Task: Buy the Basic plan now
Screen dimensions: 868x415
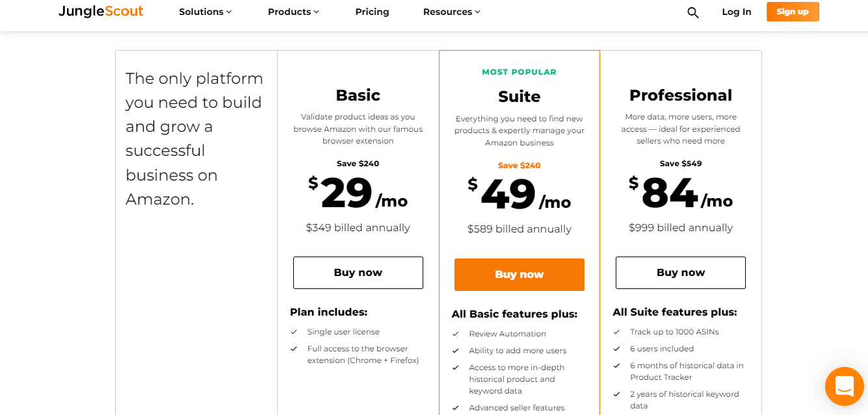Action: [358, 273]
